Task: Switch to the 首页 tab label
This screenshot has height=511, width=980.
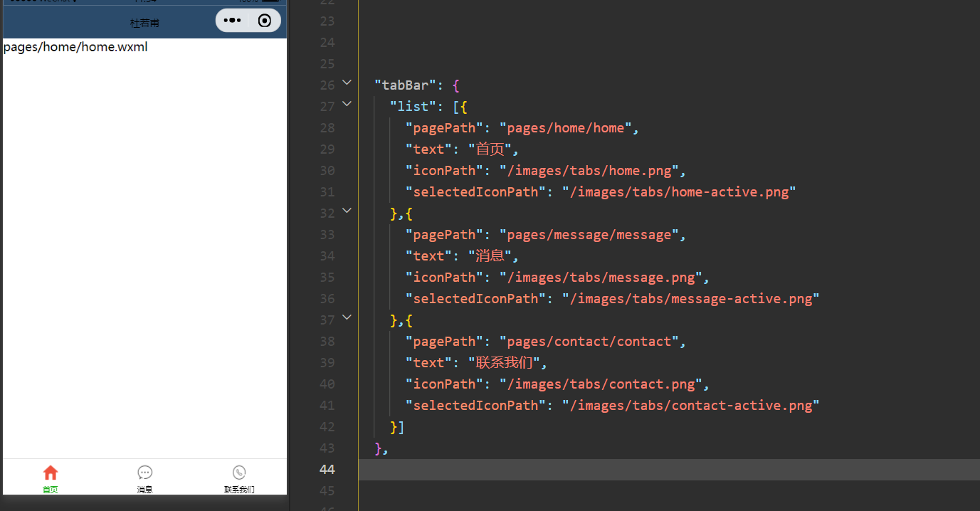Action: [x=50, y=490]
